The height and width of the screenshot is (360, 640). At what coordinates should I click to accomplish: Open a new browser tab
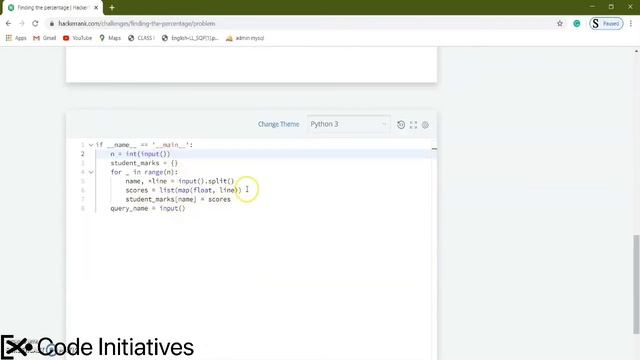[112, 7]
